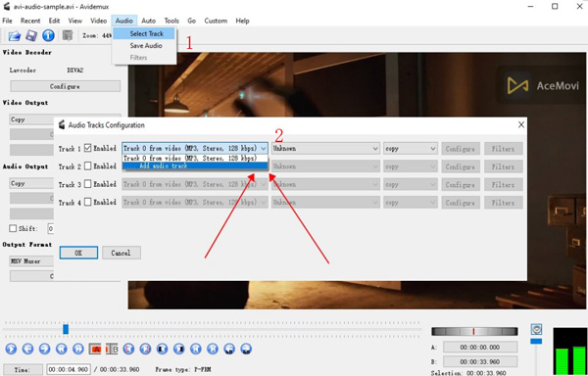Viewport: 588px width, 376px height.
Task: Enable the Track 2 checkbox
Action: point(88,165)
